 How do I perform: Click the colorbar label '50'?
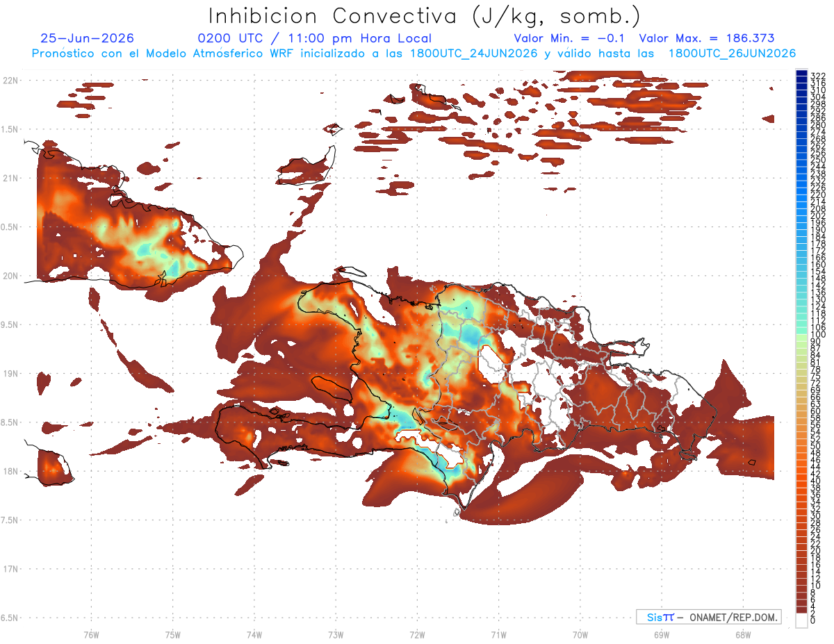point(815,446)
